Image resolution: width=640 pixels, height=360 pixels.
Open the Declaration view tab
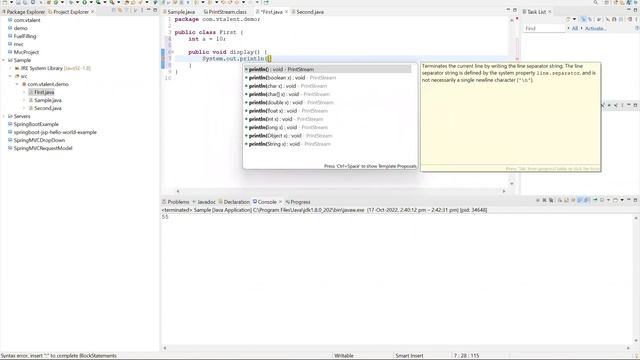(236, 202)
